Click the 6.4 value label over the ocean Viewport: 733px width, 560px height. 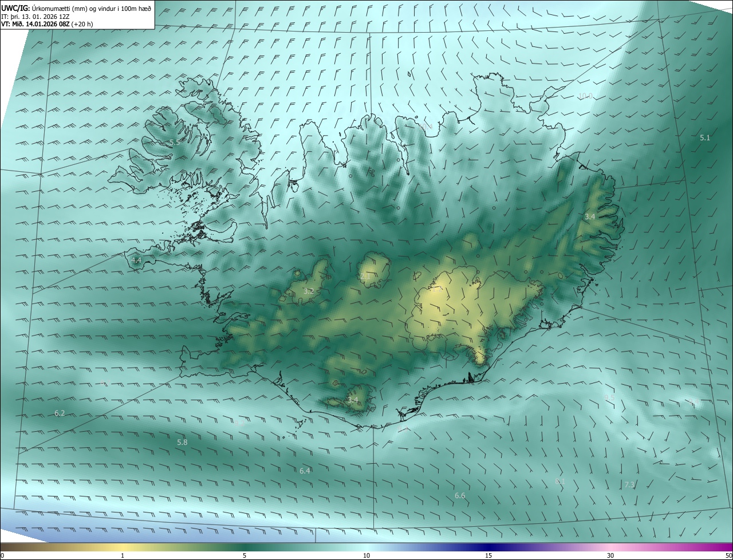pos(305,471)
